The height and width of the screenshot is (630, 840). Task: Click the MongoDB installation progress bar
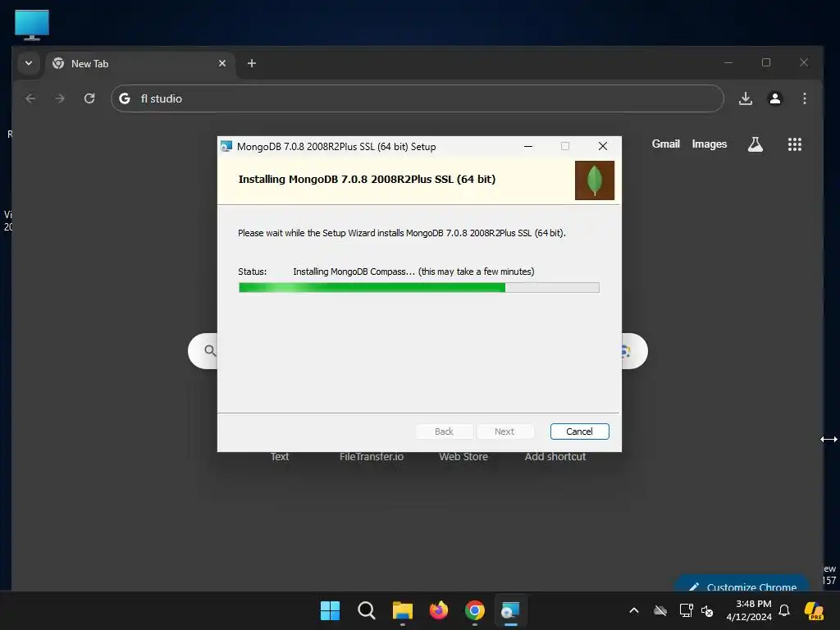click(419, 288)
